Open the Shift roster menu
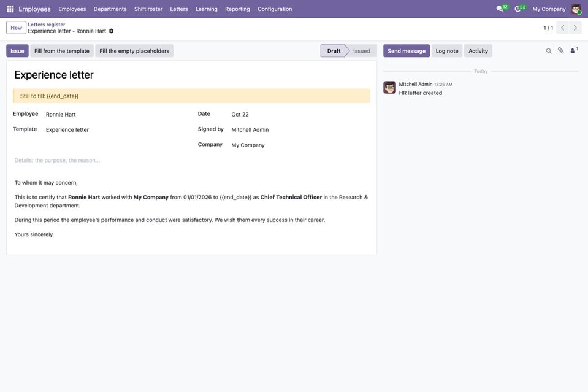588x392 pixels. pos(148,9)
